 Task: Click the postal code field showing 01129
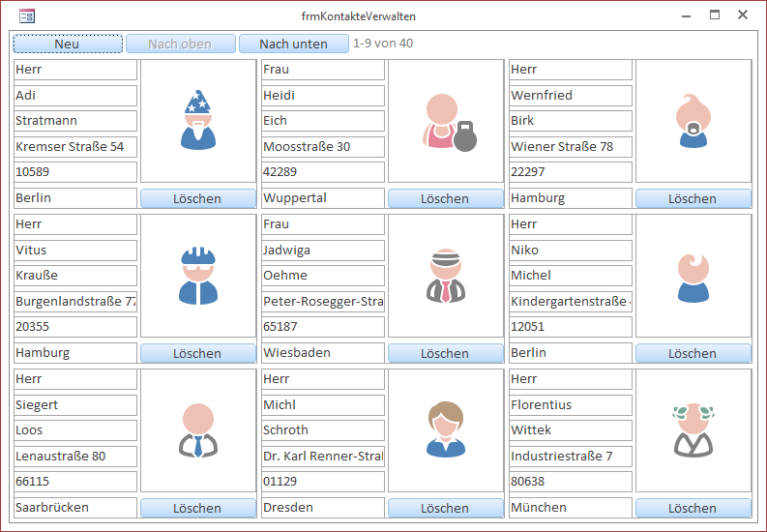point(323,482)
